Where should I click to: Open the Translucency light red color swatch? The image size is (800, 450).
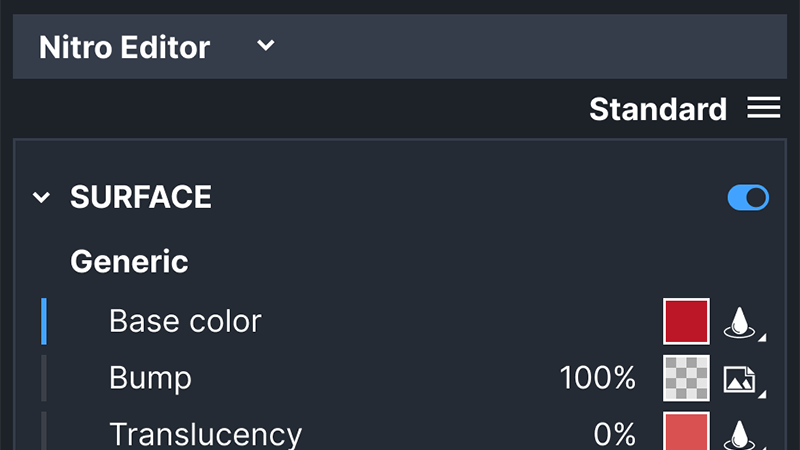686,431
